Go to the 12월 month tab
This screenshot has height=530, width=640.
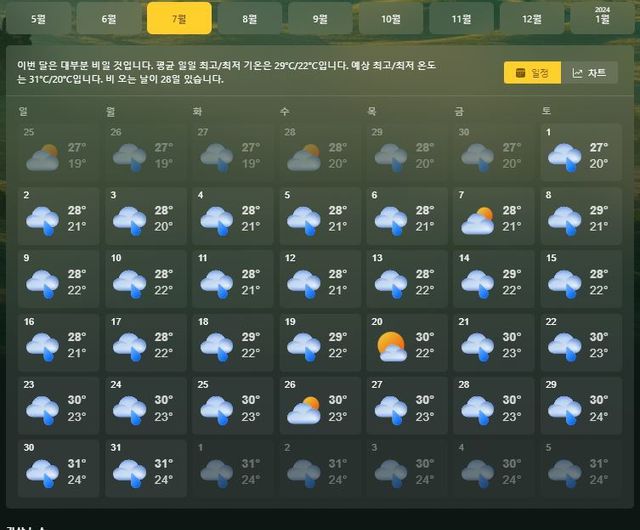(x=532, y=19)
